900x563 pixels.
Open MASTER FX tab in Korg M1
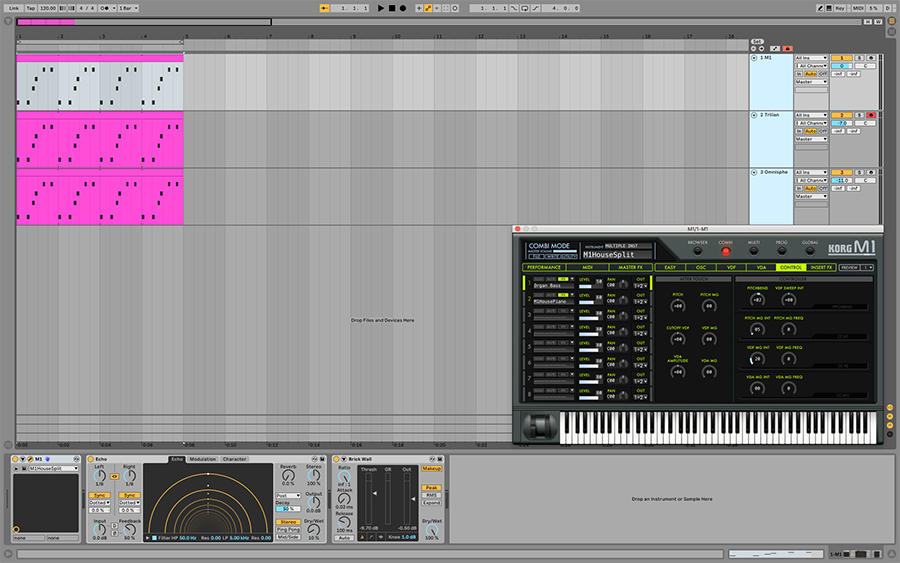coord(630,267)
